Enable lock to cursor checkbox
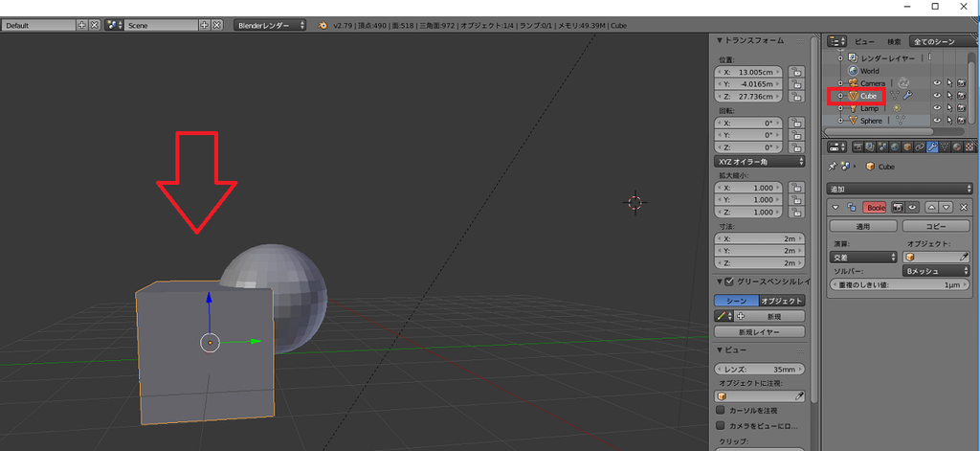The image size is (980, 451). coord(720,411)
